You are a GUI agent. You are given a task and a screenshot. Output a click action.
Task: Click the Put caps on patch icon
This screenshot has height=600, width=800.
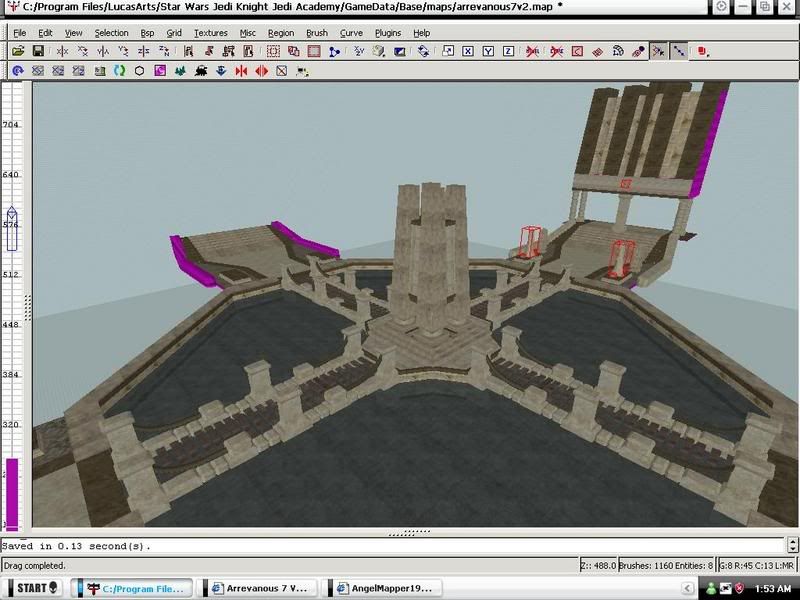pyautogui.click(x=638, y=51)
